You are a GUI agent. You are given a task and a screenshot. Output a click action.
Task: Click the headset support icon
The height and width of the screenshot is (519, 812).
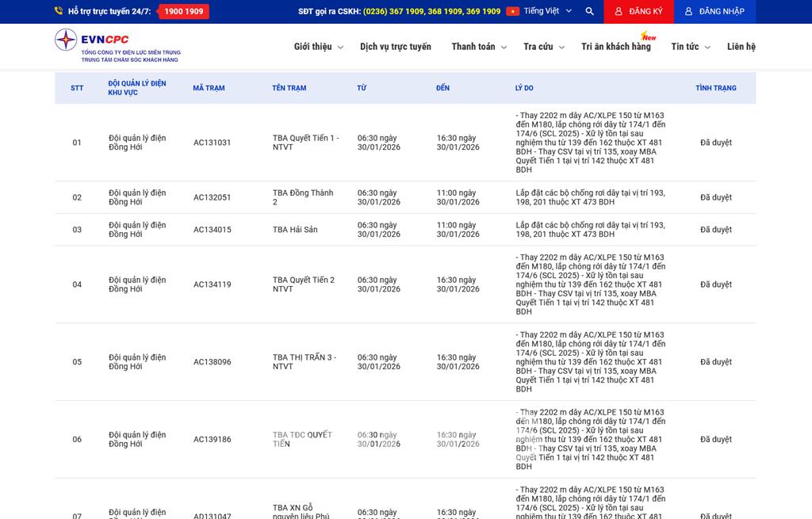point(59,12)
